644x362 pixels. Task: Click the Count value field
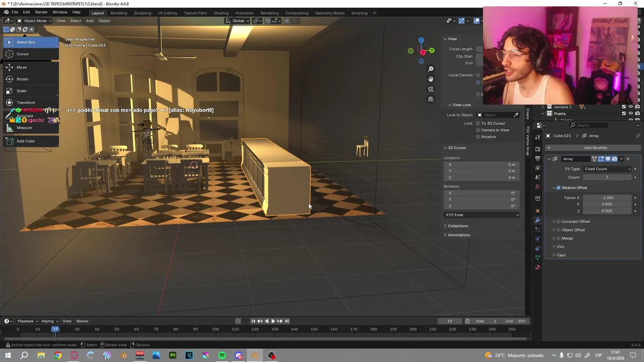[x=607, y=177]
